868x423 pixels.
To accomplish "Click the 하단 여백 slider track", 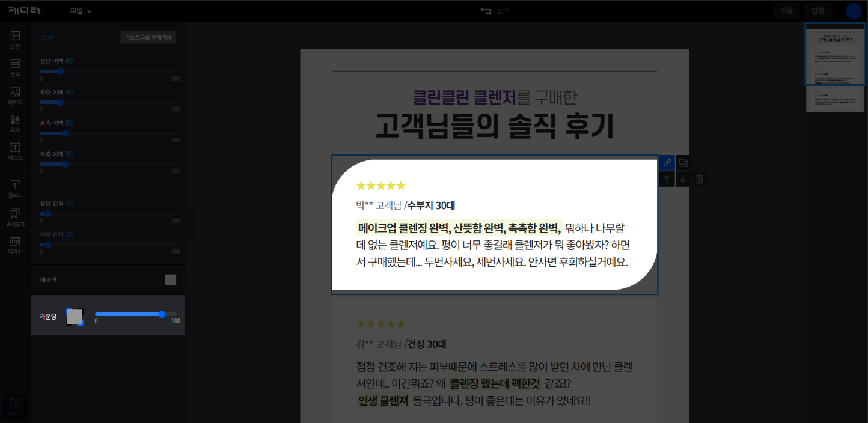I will coord(108,103).
